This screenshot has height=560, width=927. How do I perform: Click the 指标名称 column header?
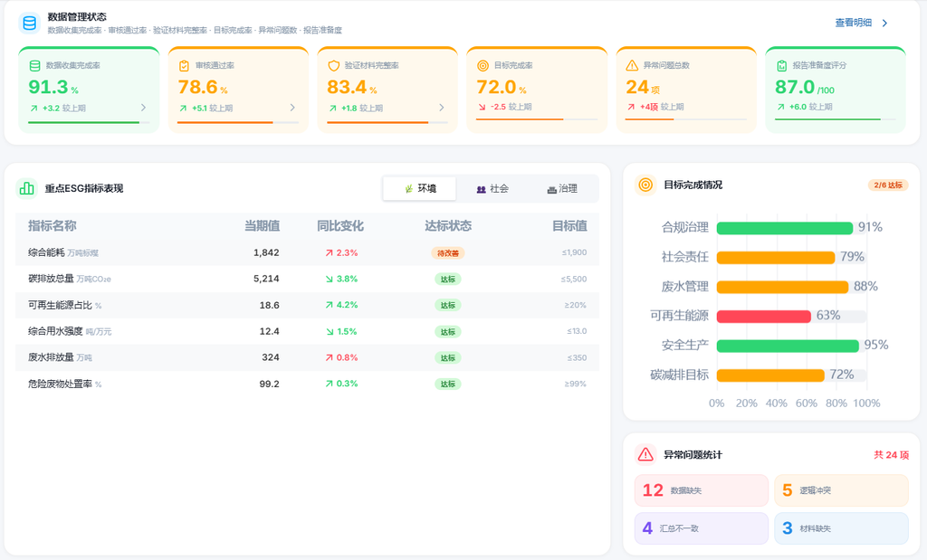[52, 225]
